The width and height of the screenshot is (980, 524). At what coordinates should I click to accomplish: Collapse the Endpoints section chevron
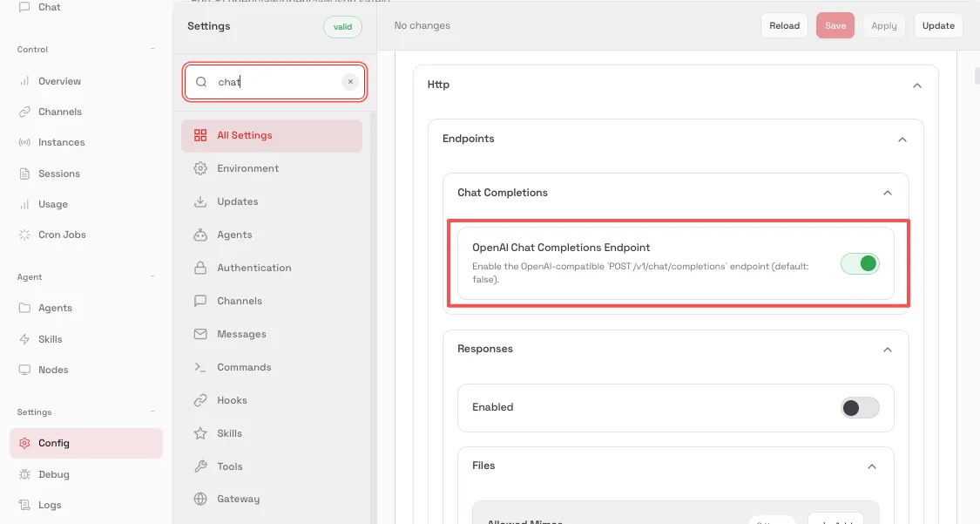pos(902,140)
